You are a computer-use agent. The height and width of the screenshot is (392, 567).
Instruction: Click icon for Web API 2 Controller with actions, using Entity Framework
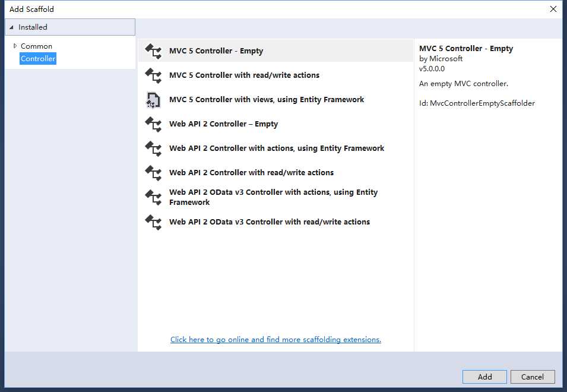tap(153, 148)
